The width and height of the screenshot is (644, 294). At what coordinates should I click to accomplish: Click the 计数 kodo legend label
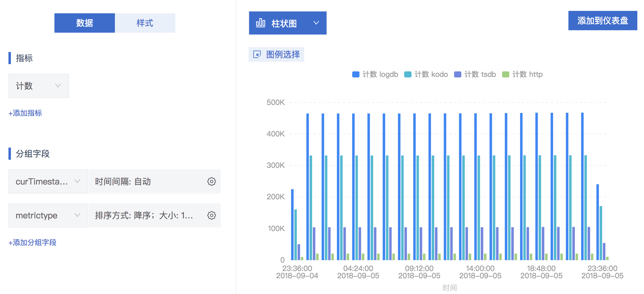(x=431, y=74)
